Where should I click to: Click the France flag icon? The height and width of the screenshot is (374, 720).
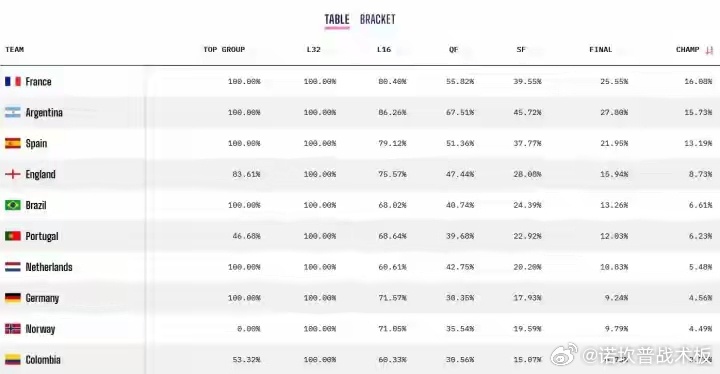click(13, 82)
